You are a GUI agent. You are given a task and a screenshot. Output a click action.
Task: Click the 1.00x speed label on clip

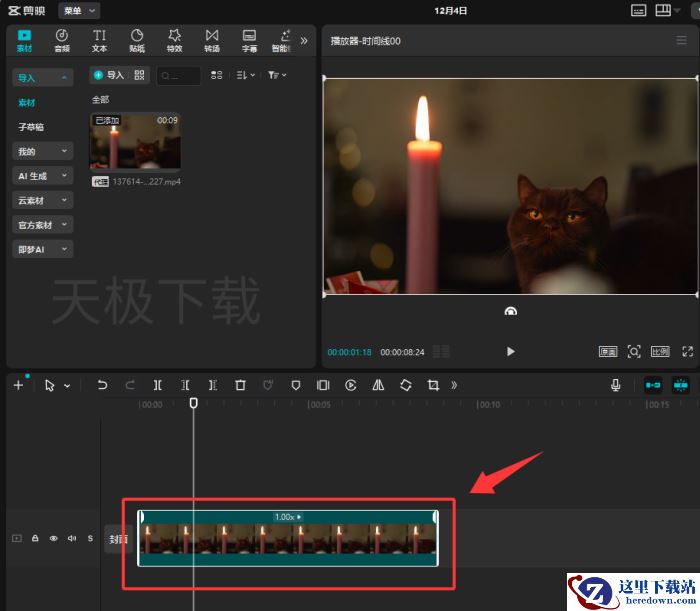[x=288, y=517]
